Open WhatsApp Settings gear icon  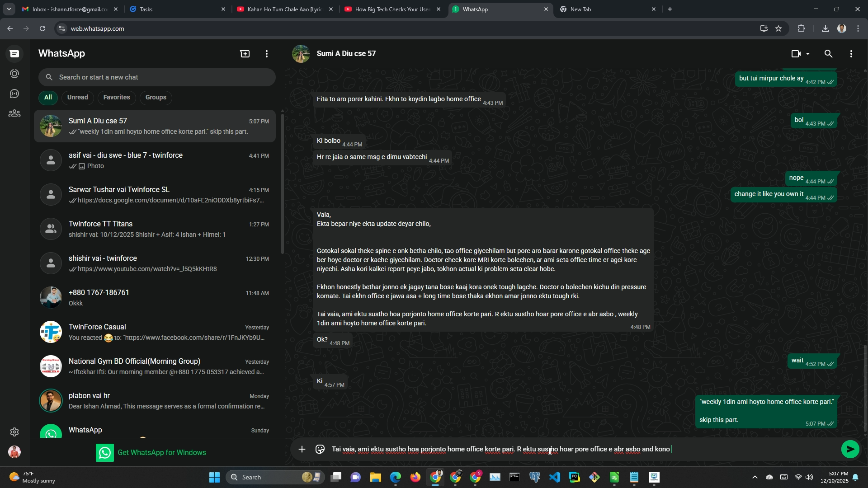(x=14, y=432)
